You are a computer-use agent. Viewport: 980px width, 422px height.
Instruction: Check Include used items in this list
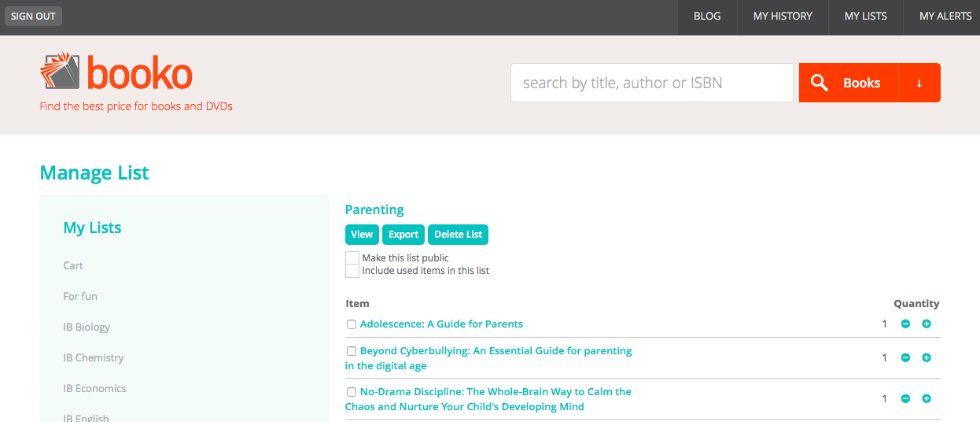352,271
